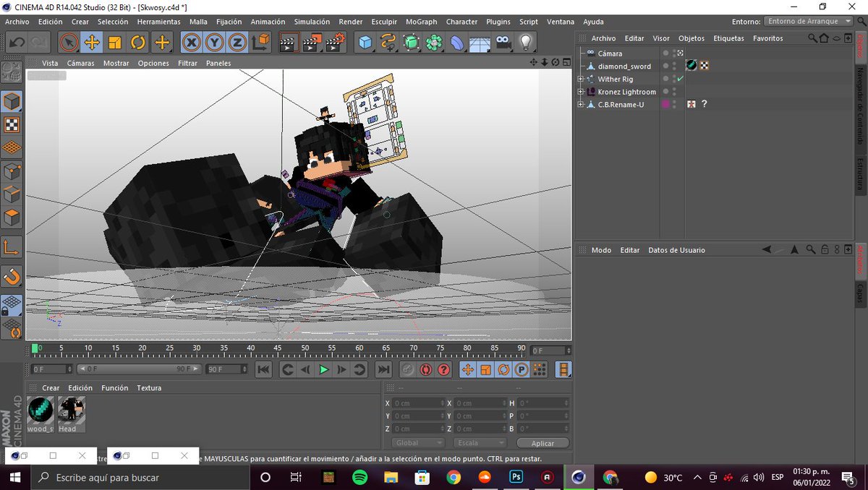Expand the C.B.Rename-U object

(581, 105)
